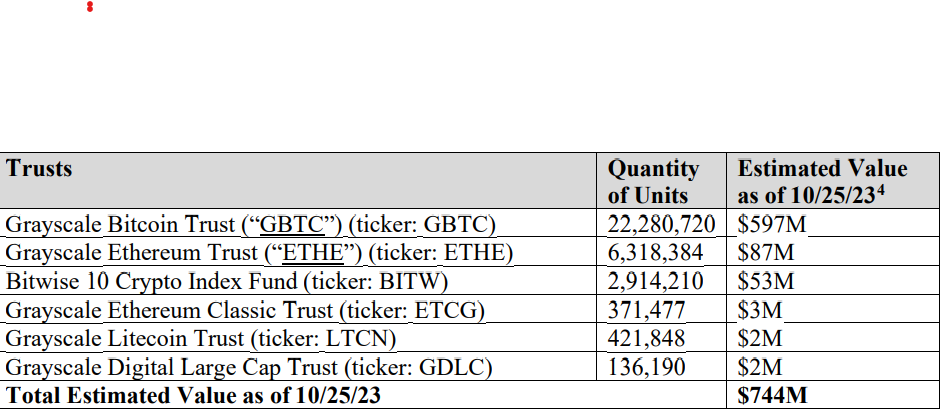Click the 6,318,384 quantity cell
Image resolution: width=940 pixels, height=418 pixels.
659,253
